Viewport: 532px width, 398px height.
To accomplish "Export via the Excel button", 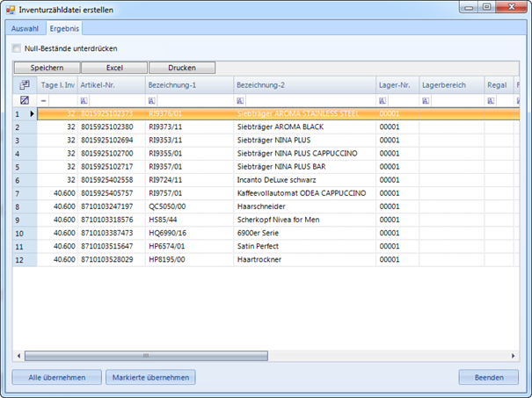I will pyautogui.click(x=114, y=68).
